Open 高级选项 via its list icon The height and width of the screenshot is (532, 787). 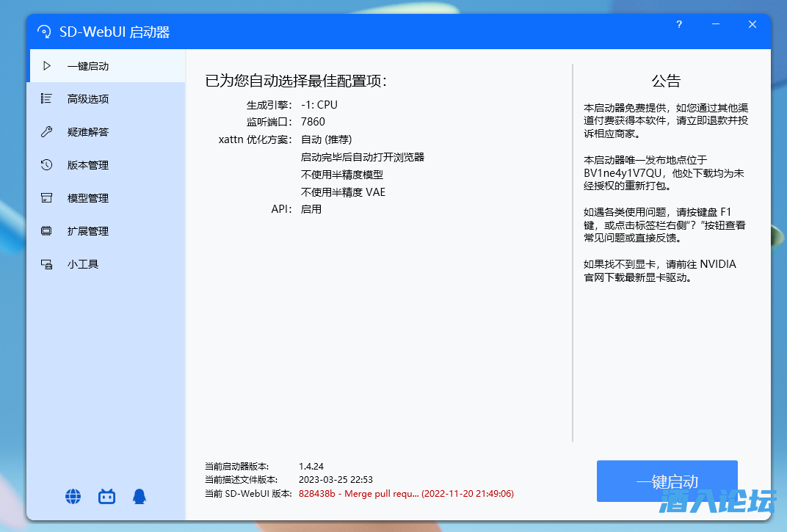[47, 99]
